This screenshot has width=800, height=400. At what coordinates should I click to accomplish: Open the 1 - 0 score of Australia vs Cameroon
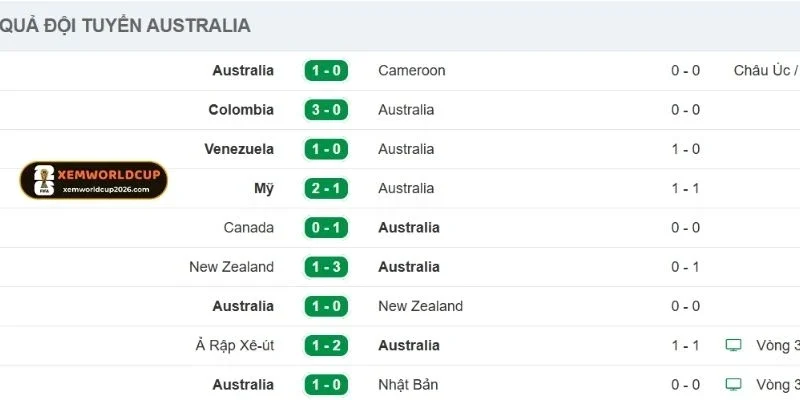tap(326, 71)
